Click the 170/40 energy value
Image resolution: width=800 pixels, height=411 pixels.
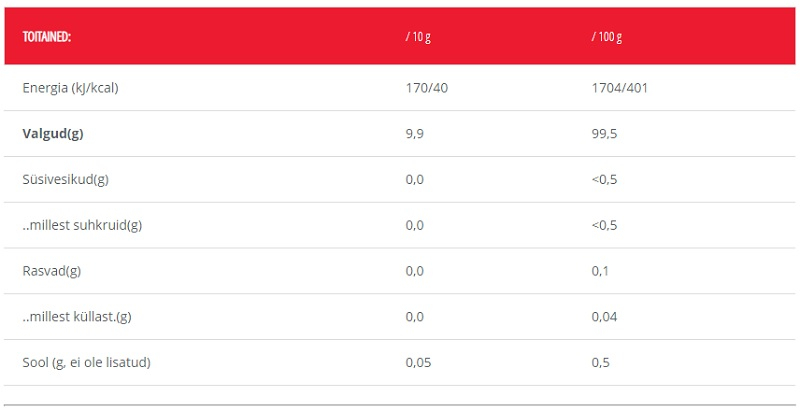click(427, 88)
